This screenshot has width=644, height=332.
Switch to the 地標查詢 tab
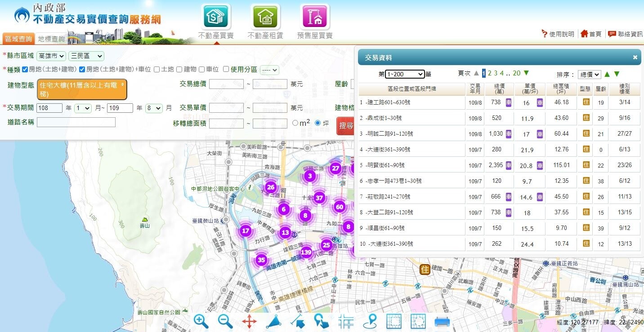click(x=51, y=39)
